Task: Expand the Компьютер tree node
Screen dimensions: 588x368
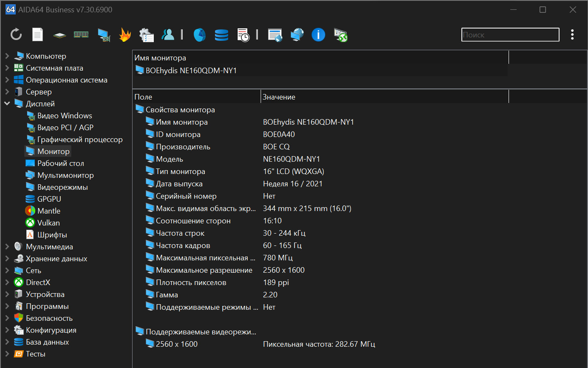Action: coord(7,56)
